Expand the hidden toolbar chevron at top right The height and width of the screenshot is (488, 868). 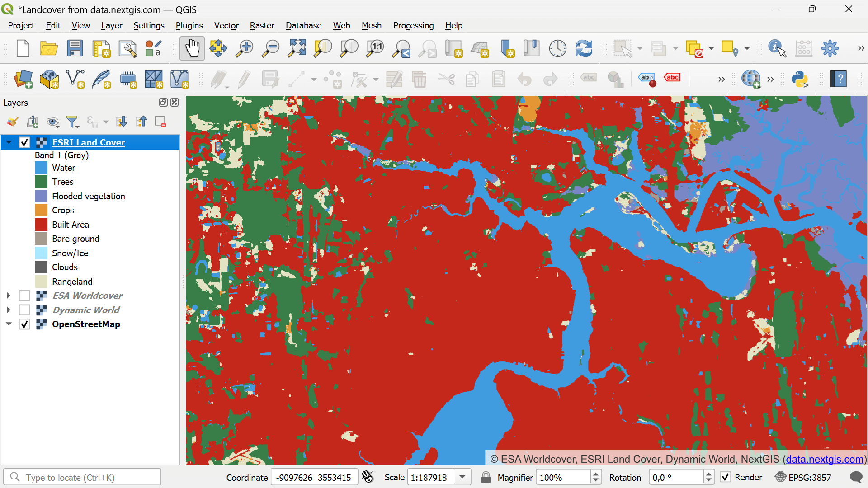861,48
